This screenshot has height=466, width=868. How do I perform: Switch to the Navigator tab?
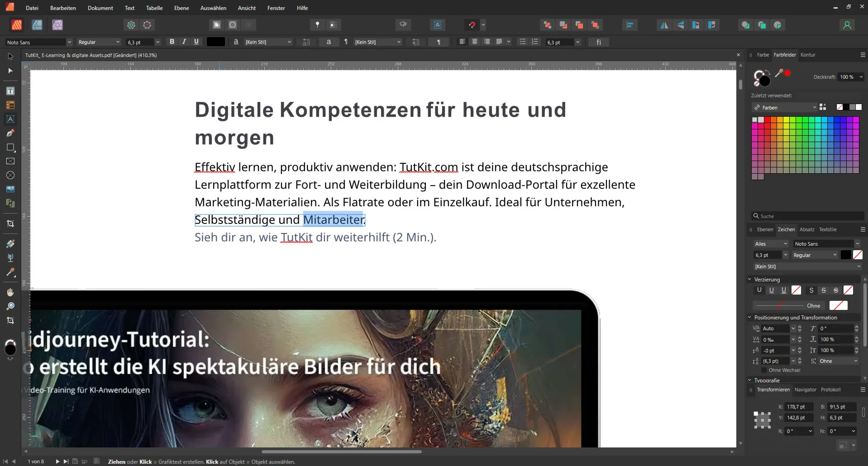[806, 390]
